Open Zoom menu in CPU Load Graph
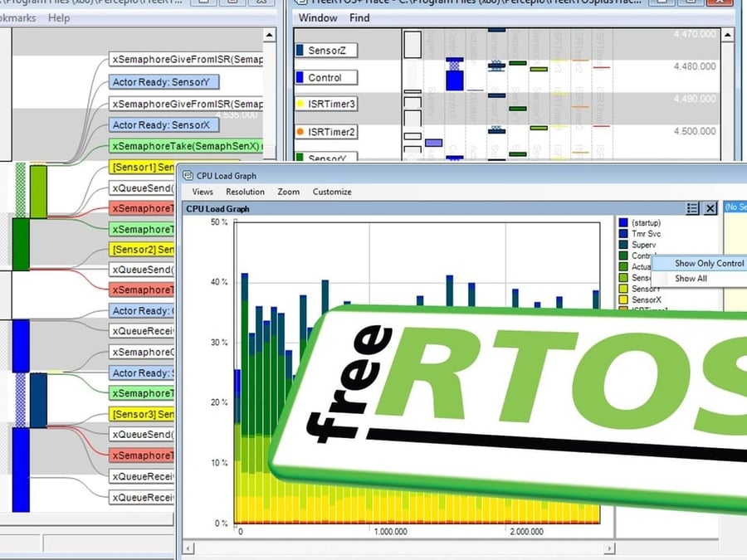Viewport: 747px width, 560px height. click(x=288, y=192)
